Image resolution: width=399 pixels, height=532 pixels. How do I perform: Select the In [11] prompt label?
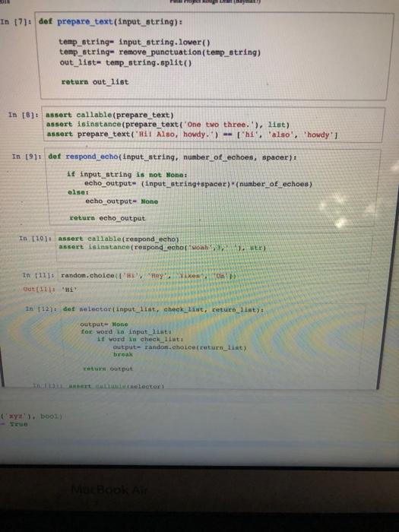39,275
